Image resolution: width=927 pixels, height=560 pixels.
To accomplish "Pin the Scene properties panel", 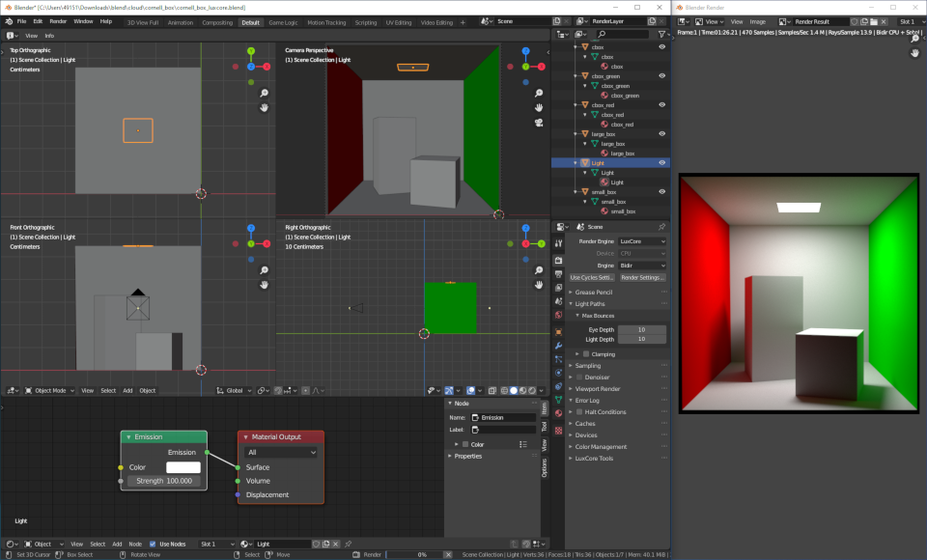I will (661, 227).
